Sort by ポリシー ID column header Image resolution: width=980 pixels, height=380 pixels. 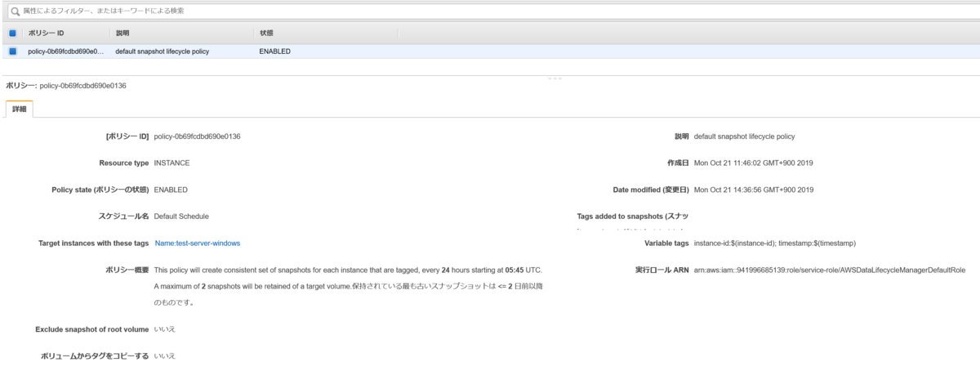[x=47, y=33]
